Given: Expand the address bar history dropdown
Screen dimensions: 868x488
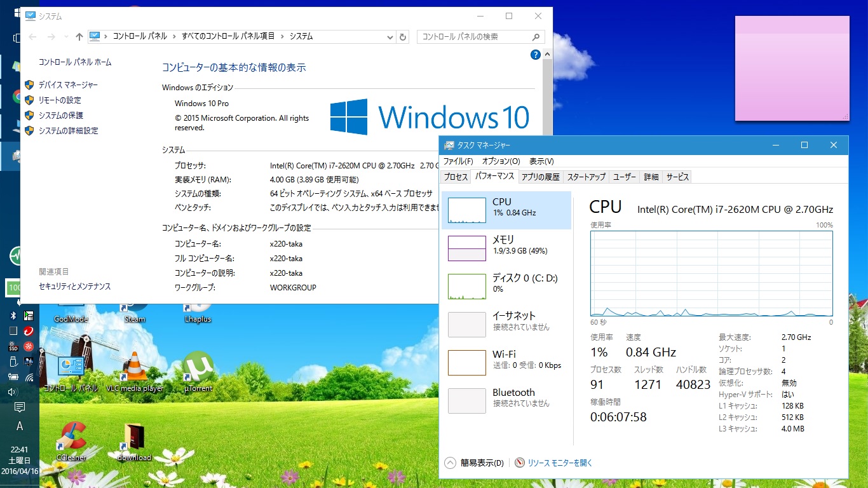Looking at the screenshot, I should (390, 37).
